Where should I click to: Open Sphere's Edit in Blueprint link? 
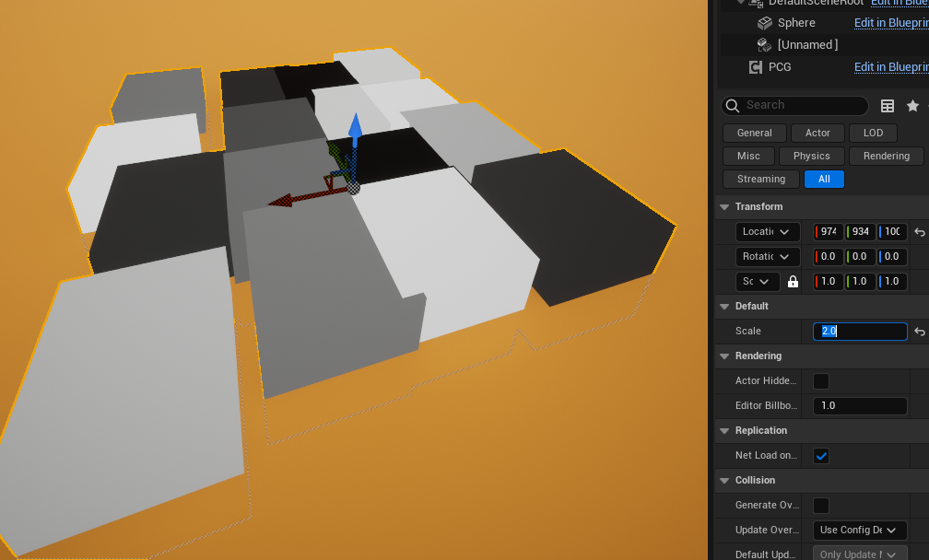click(x=891, y=22)
